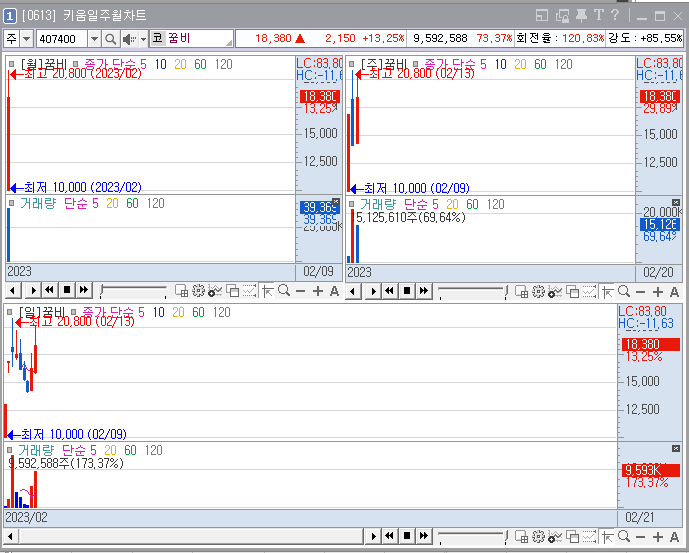Fast-forward to latest in daily chart toolbar
The height and width of the screenshot is (553, 689).
(424, 536)
